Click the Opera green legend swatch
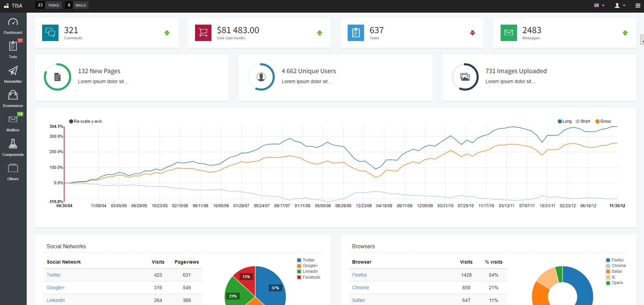Viewport: 644px width, 305px height. (x=608, y=283)
